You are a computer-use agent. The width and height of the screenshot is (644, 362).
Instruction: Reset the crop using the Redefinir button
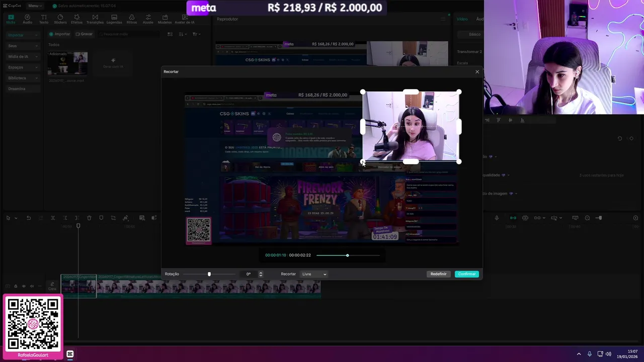tap(438, 274)
